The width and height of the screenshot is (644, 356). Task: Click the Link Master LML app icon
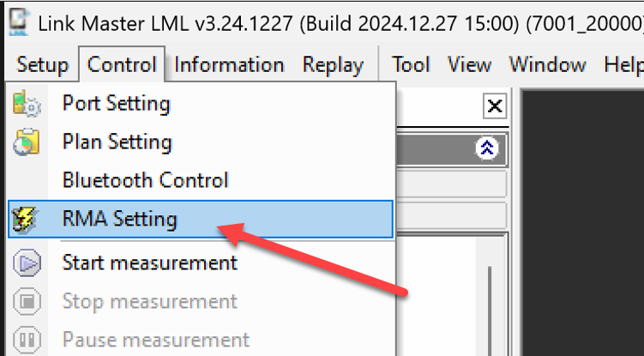click(x=19, y=21)
